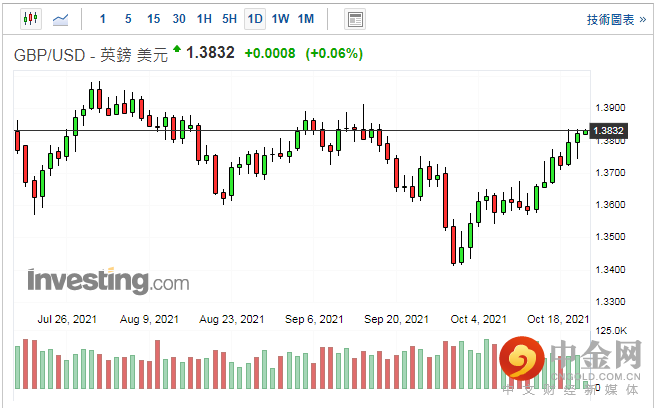656x408 pixels.
Task: Click the Oct 18, 2021 date label
Action: click(558, 319)
